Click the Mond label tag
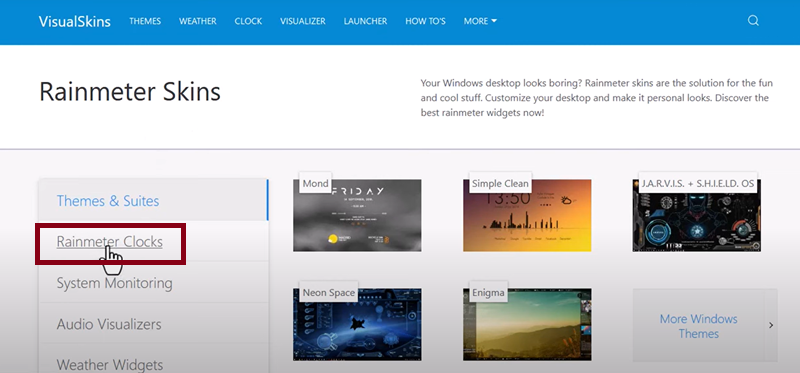This screenshot has height=373, width=800. pyautogui.click(x=315, y=183)
